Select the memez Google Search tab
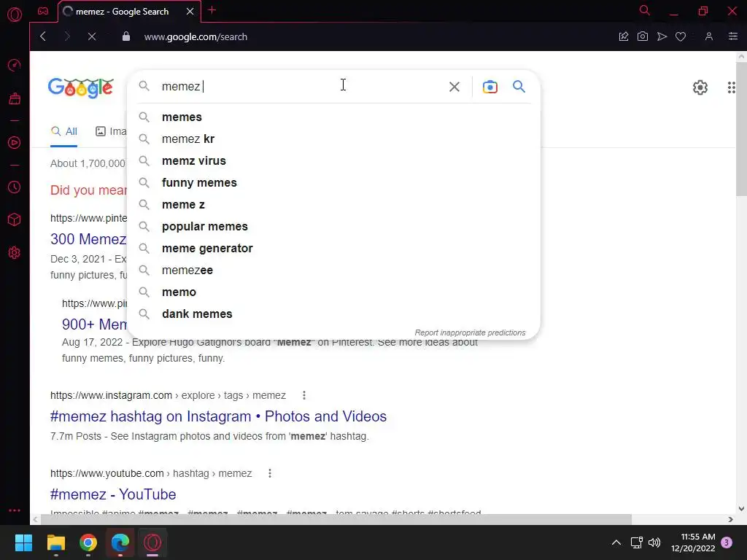The image size is (747, 560). (123, 12)
